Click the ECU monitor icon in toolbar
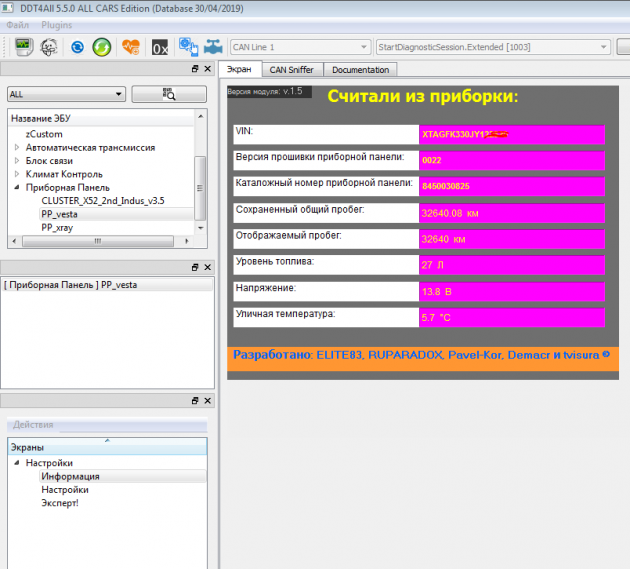 pyautogui.click(x=23, y=47)
